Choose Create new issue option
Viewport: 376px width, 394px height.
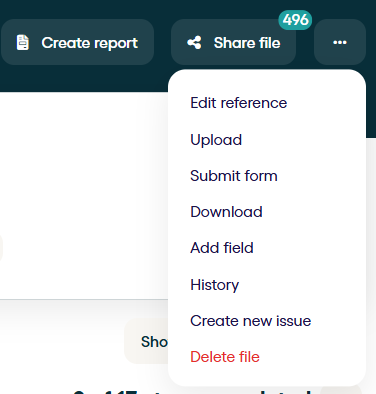click(250, 321)
